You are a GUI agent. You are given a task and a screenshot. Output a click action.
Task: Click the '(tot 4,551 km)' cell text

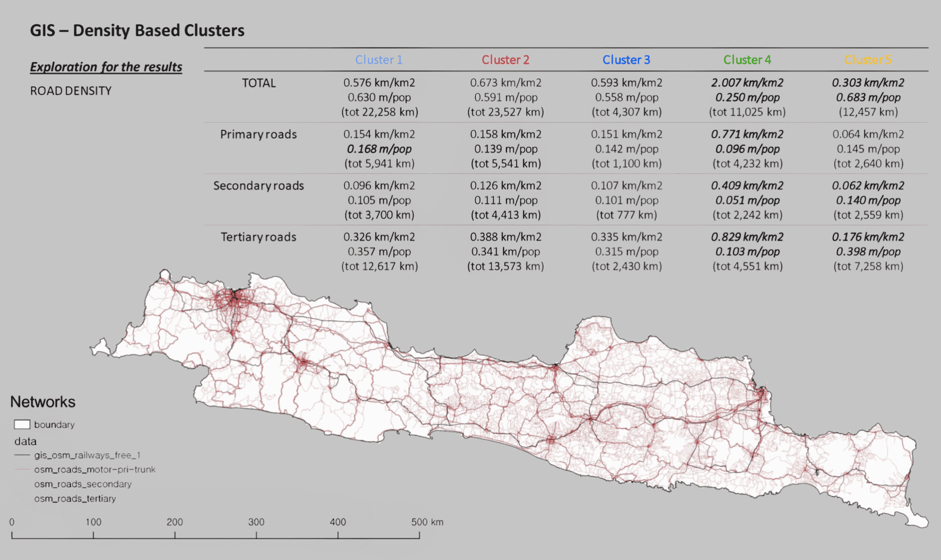coord(747,266)
